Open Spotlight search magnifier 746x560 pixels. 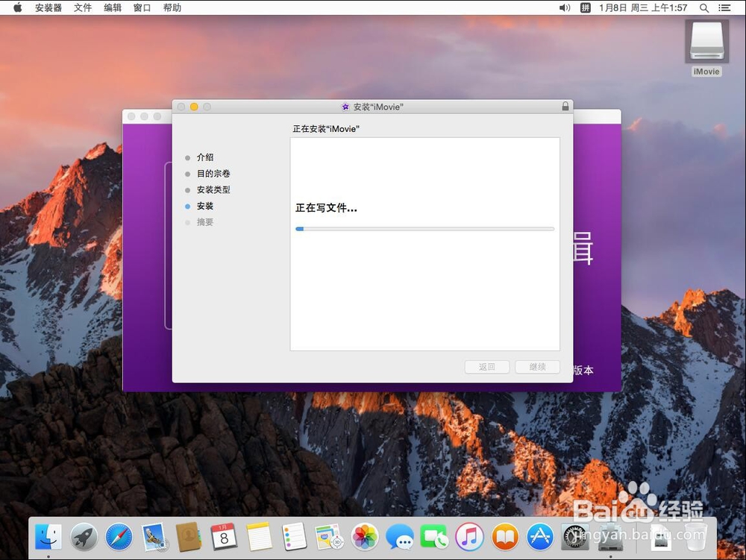704,7
